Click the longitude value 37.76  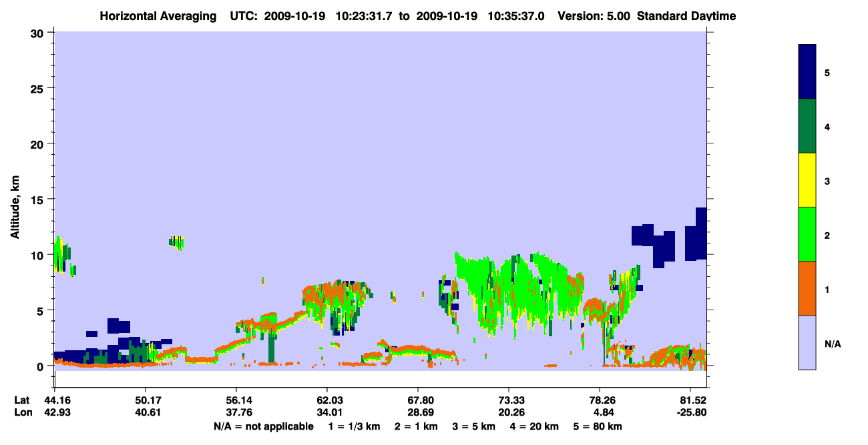click(x=236, y=412)
